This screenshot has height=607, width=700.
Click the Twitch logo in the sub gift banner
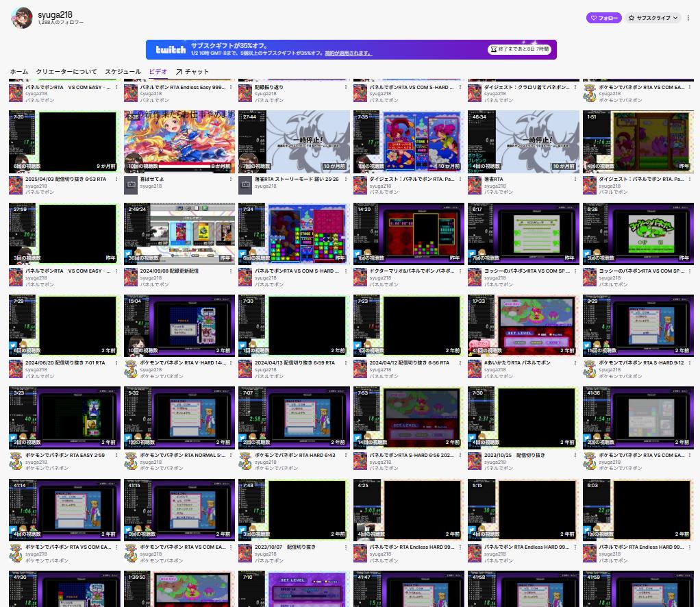(x=171, y=50)
